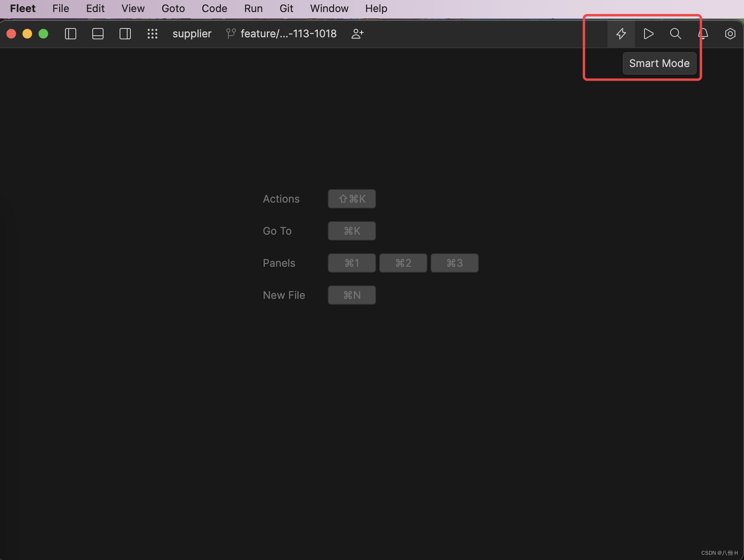
Task: Minimize the window with yellow button
Action: (27, 34)
